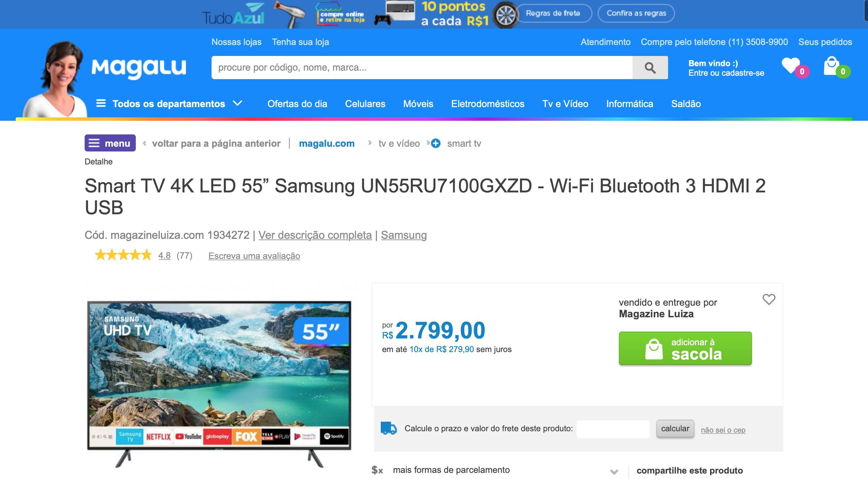Go to Tv e Vídeo category
The width and height of the screenshot is (868, 479).
(x=565, y=104)
